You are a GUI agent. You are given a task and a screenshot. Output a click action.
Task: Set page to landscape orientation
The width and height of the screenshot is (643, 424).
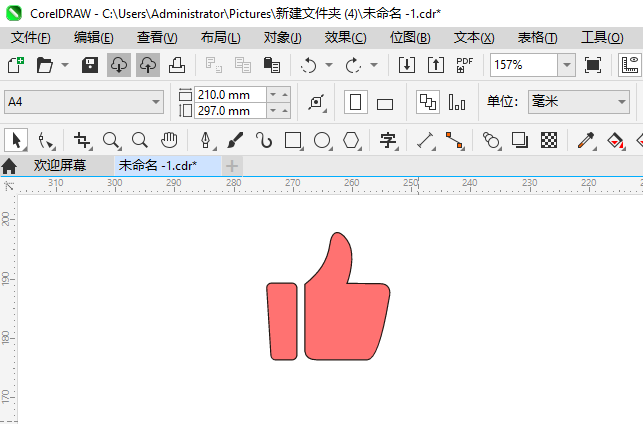385,103
